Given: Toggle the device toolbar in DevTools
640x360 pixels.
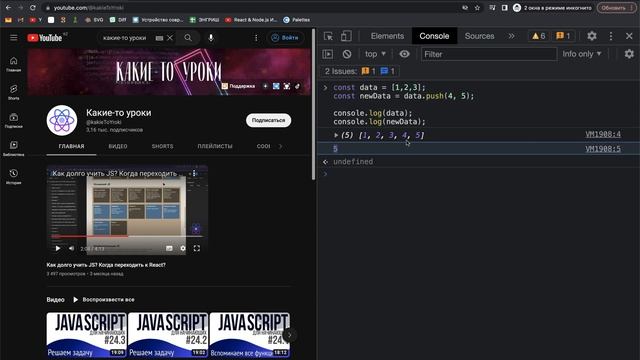Looking at the screenshot, I should tap(346, 36).
